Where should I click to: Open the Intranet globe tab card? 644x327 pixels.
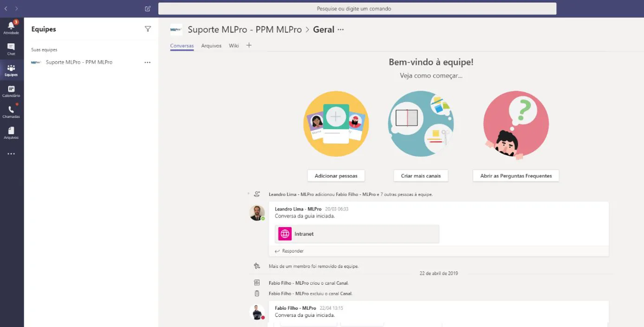[357, 234]
